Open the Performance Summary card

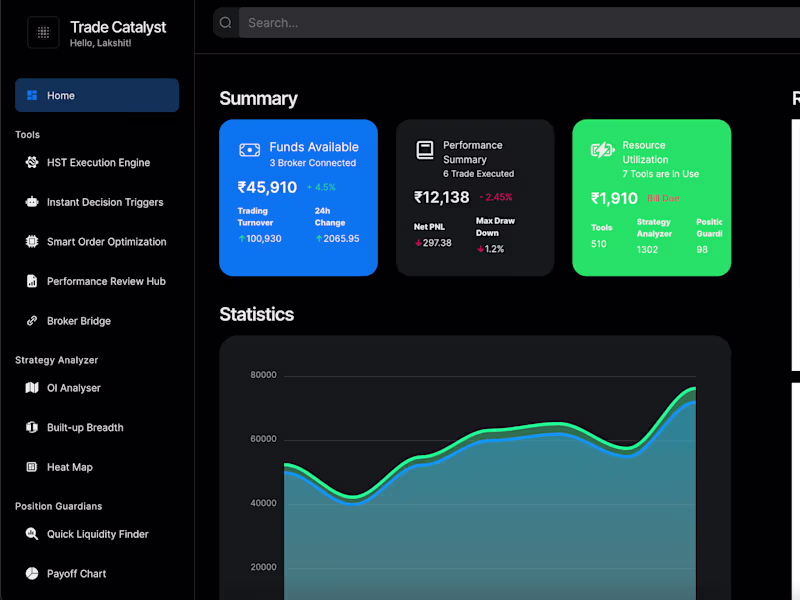(475, 198)
